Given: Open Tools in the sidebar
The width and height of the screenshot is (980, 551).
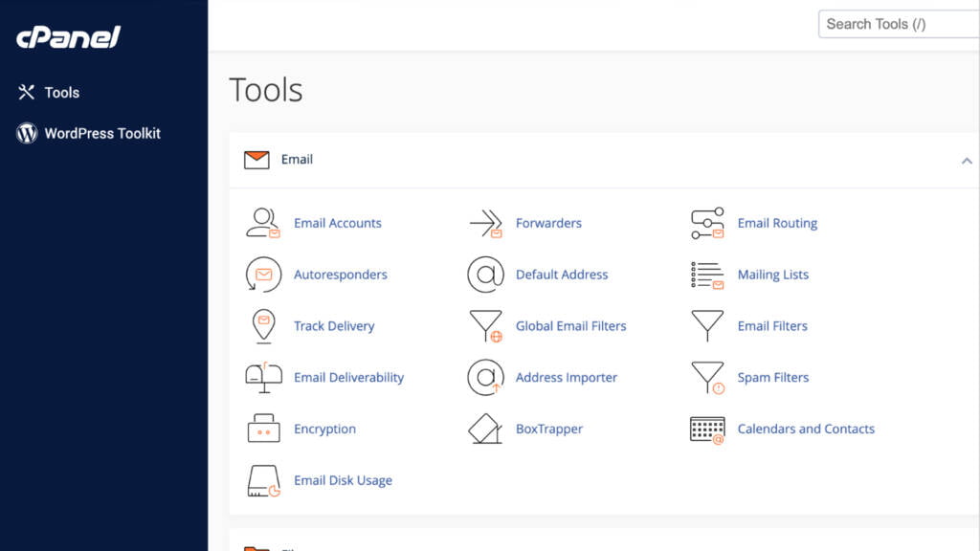Looking at the screenshot, I should coord(61,93).
